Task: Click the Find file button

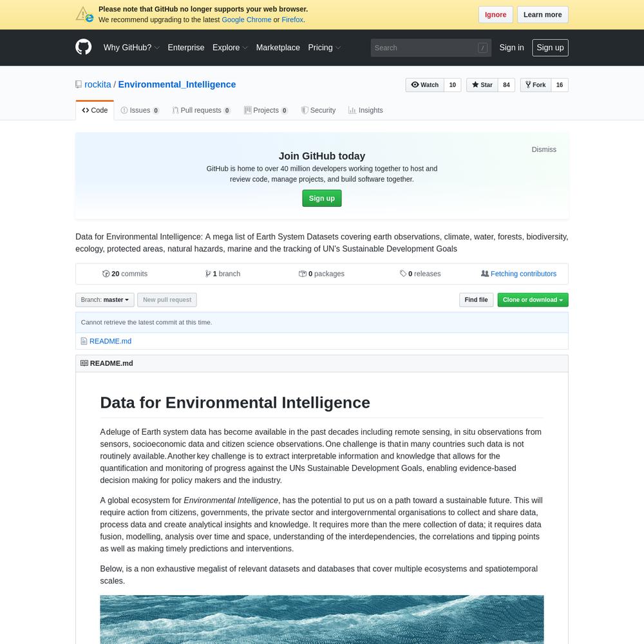Action: (x=476, y=300)
